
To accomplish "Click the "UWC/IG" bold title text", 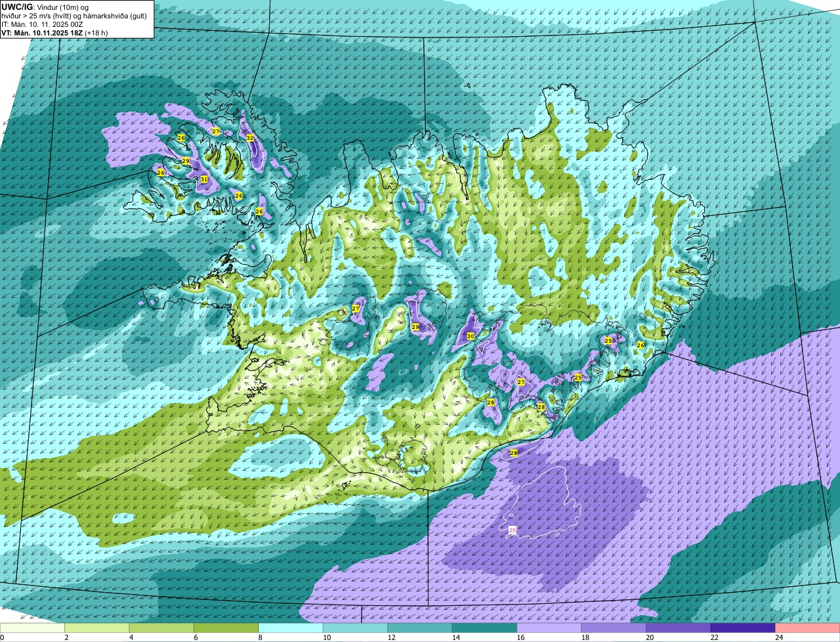I will [x=16, y=6].
